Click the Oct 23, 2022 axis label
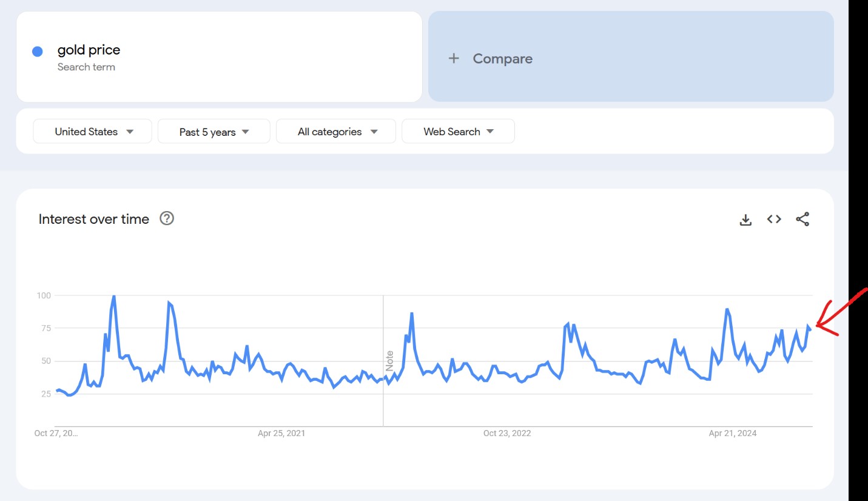The image size is (868, 501). [x=507, y=433]
